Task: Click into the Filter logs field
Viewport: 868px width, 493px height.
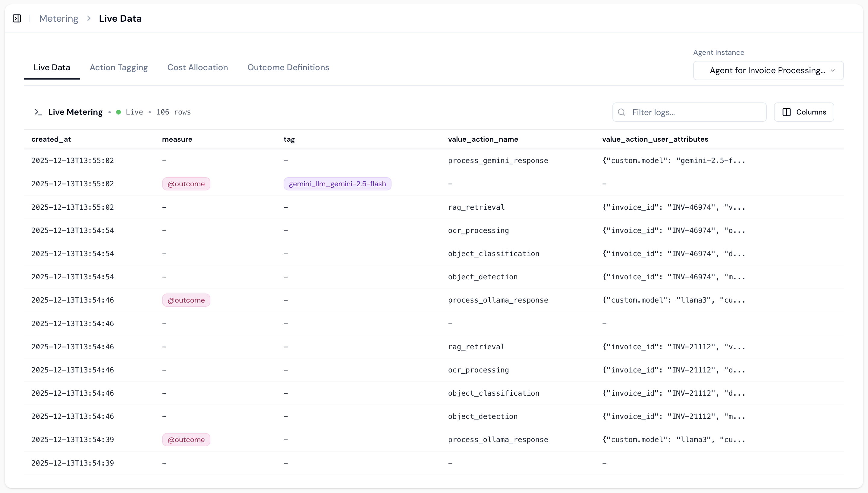Action: pos(689,112)
